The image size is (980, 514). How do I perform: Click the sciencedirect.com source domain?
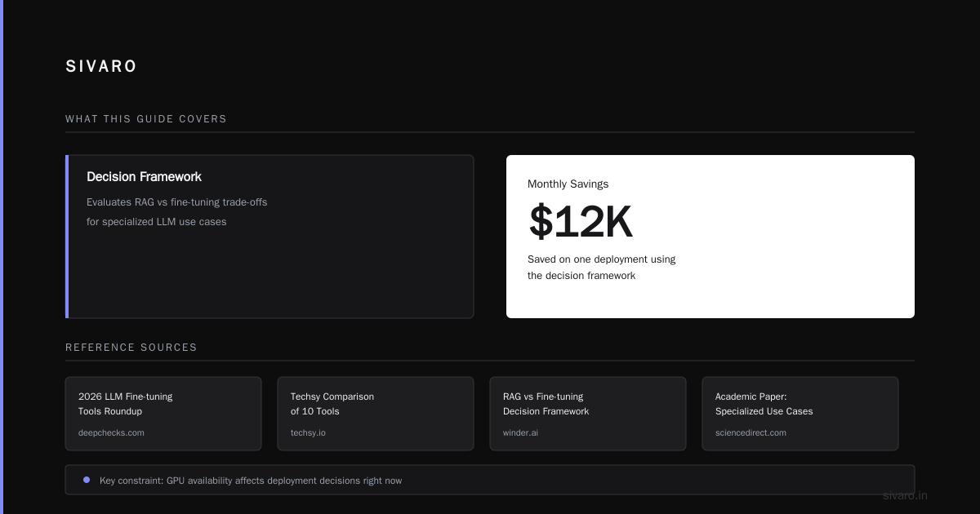[751, 433]
